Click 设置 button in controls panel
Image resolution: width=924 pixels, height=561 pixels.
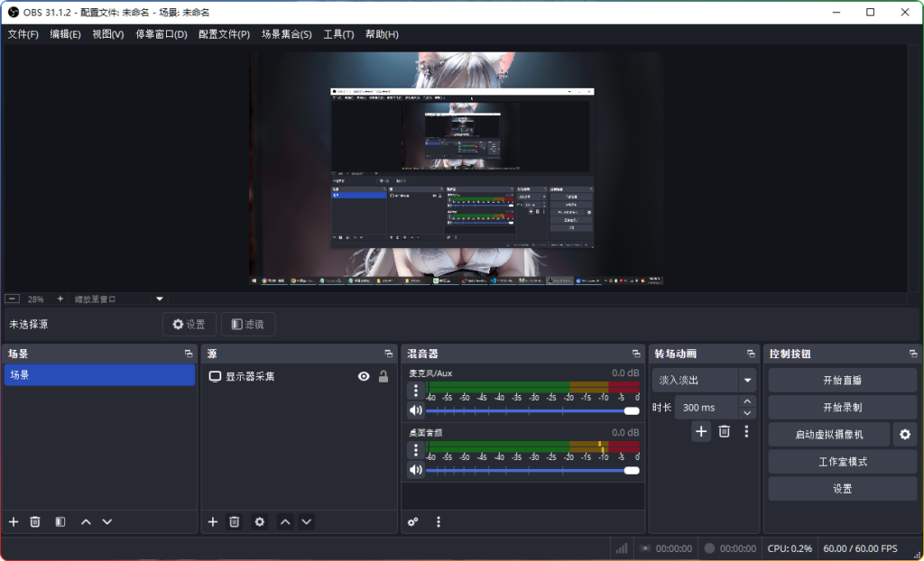[842, 489]
